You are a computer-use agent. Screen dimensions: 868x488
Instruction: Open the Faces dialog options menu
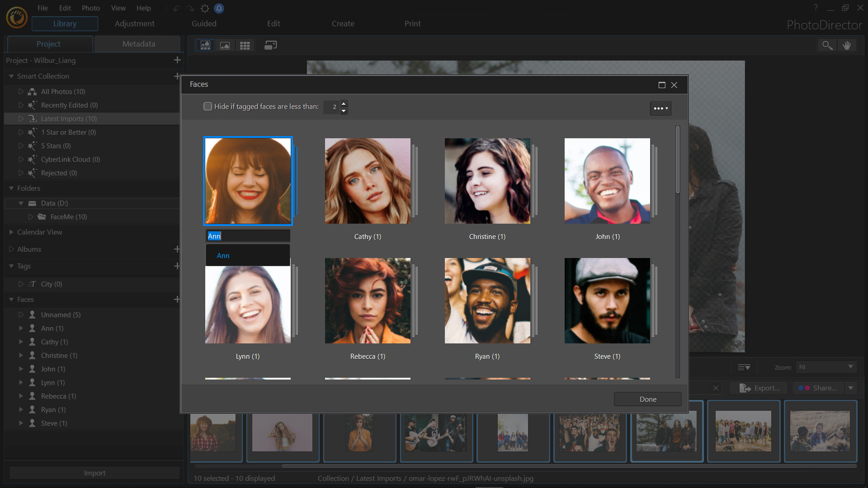click(x=660, y=108)
